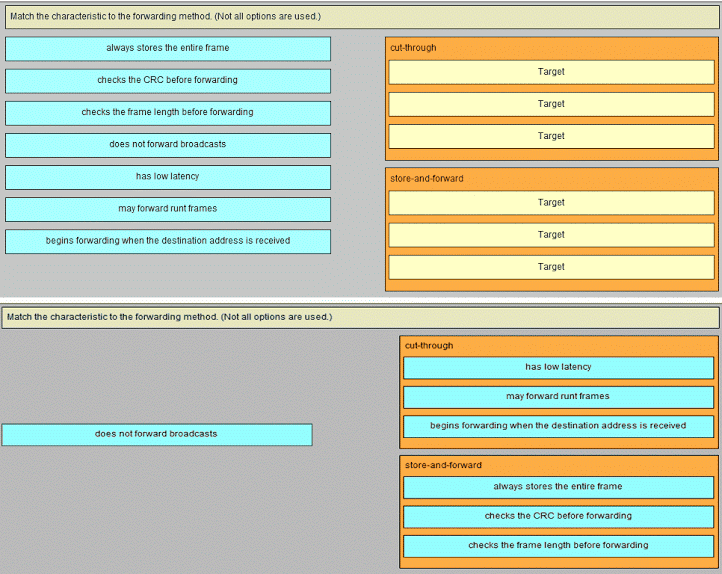Click 'store-and-forward' heading in the top question

point(426,179)
